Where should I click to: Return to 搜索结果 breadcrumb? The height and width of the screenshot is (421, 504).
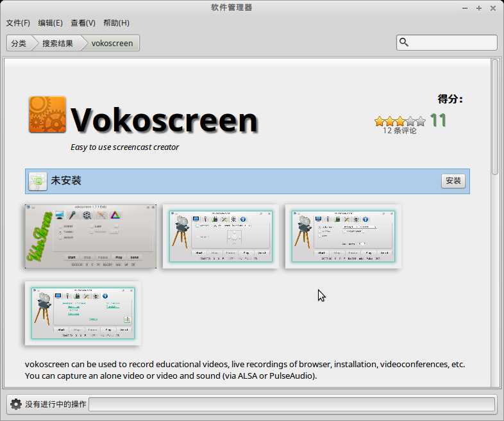tap(58, 43)
